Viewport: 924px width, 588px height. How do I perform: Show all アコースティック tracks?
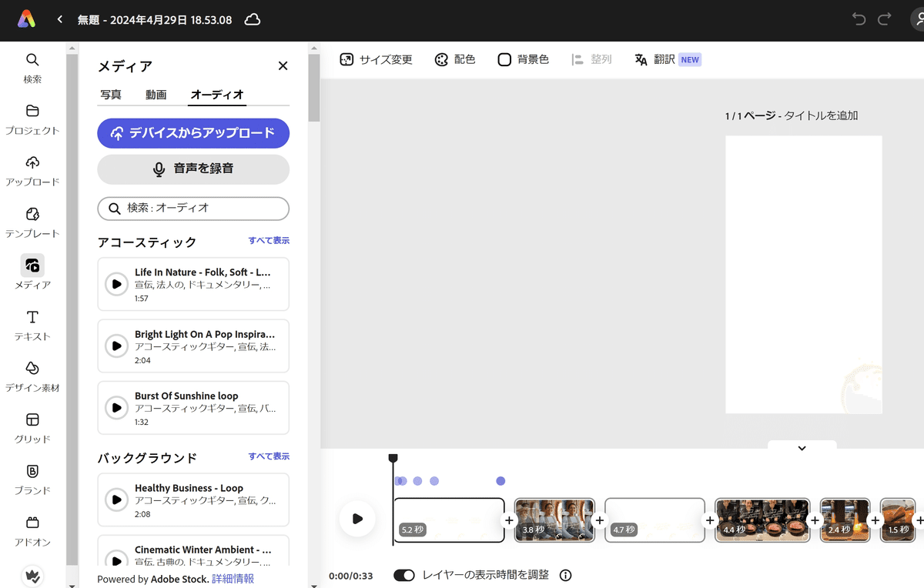(269, 241)
